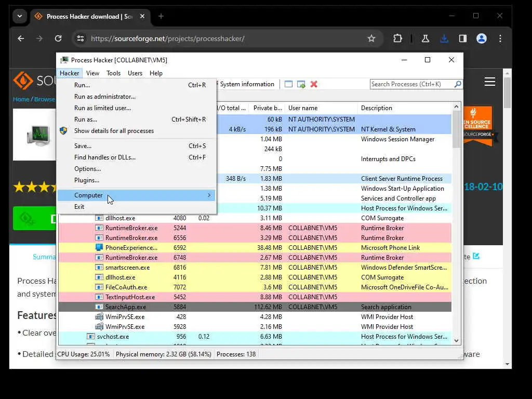The height and width of the screenshot is (399, 532).
Task: Click the Windows Session Manager description
Action: [397, 139]
